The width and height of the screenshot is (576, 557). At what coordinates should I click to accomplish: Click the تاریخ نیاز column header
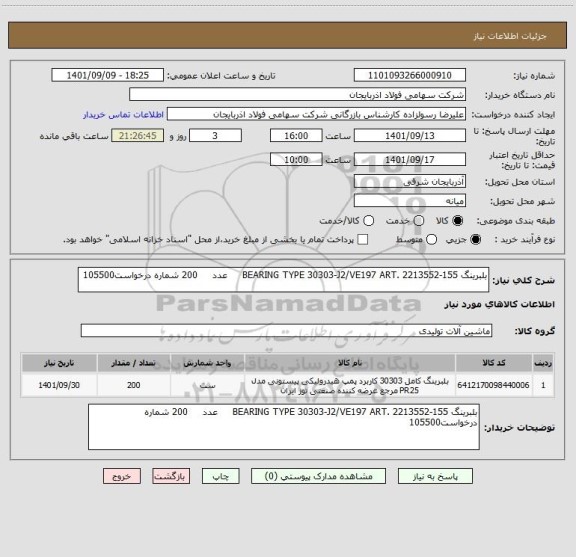(x=59, y=363)
